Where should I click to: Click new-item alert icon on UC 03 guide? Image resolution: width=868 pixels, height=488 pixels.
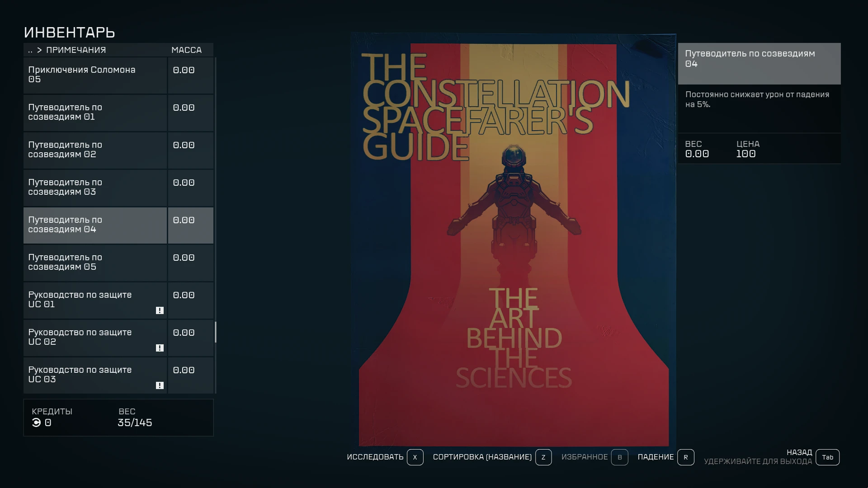[160, 385]
